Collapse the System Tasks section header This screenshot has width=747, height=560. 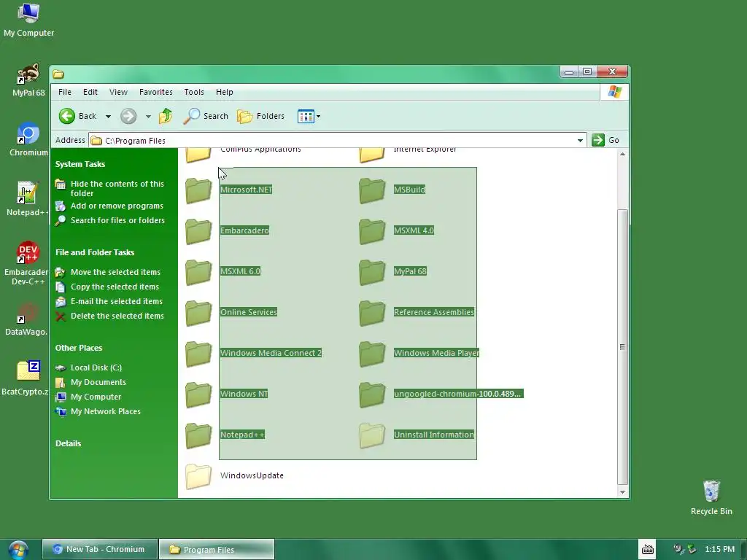click(x=80, y=164)
